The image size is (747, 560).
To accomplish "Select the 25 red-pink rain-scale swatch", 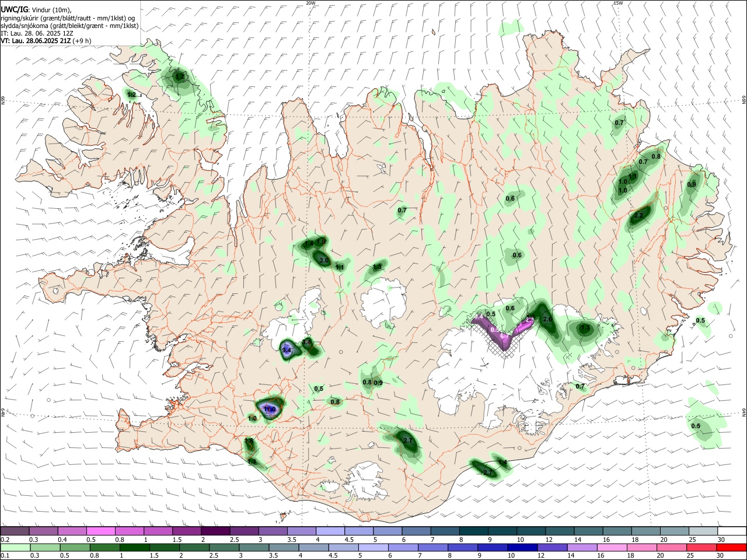I will (702, 547).
